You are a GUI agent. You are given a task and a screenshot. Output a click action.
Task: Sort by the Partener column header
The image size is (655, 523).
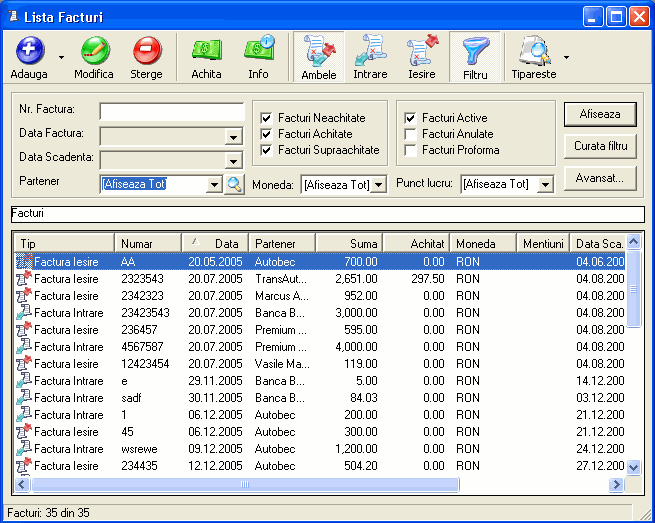(281, 243)
